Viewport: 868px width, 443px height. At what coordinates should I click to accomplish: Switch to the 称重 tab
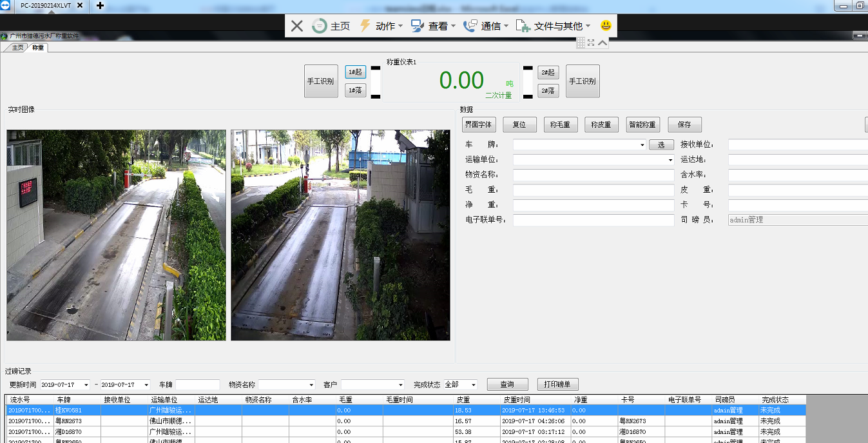[39, 48]
